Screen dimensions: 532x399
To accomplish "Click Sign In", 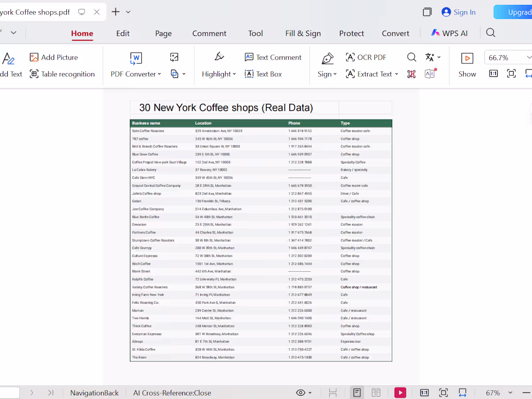I will point(458,12).
